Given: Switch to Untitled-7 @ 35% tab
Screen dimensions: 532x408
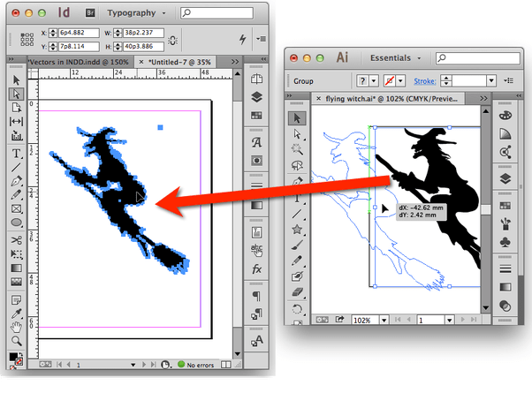Looking at the screenshot, I should pos(180,62).
